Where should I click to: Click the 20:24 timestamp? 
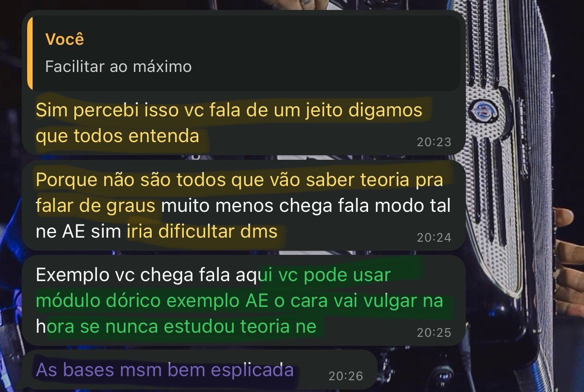pos(434,237)
